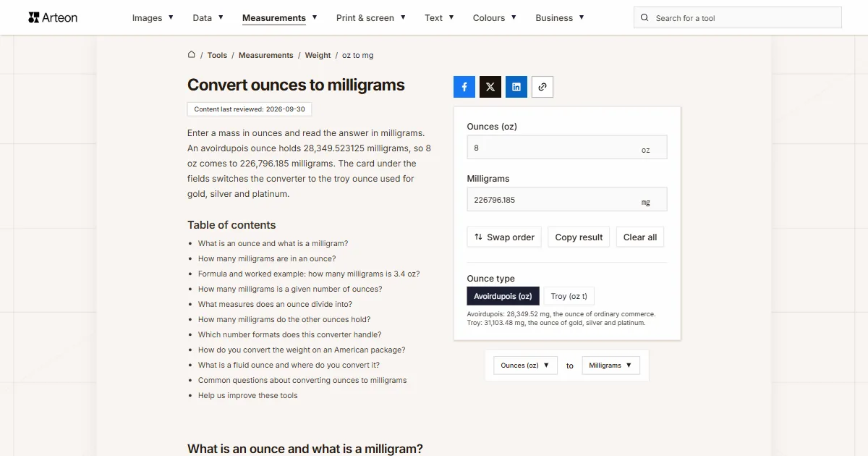Focus the Ounces (oz) input field
This screenshot has height=456, width=868.
coord(567,148)
